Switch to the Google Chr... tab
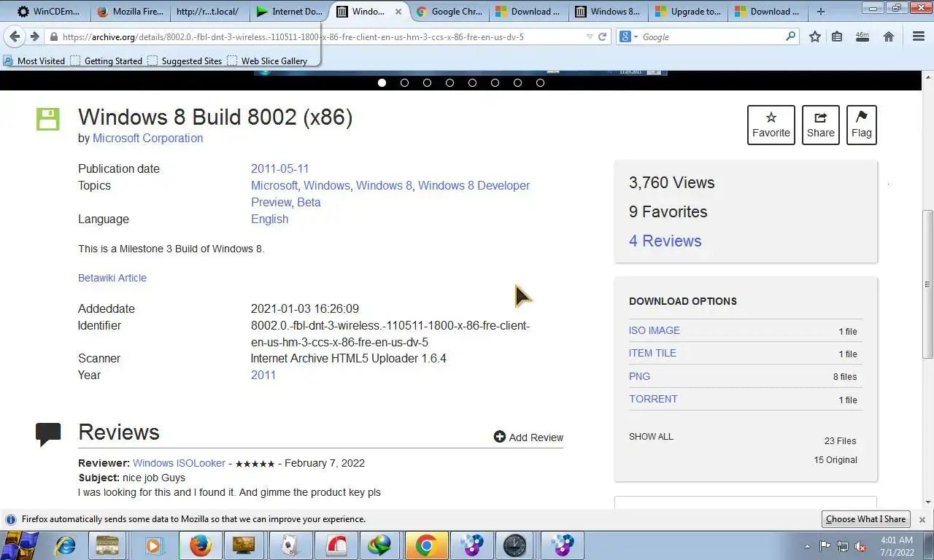This screenshot has width=934, height=560. pyautogui.click(x=449, y=12)
